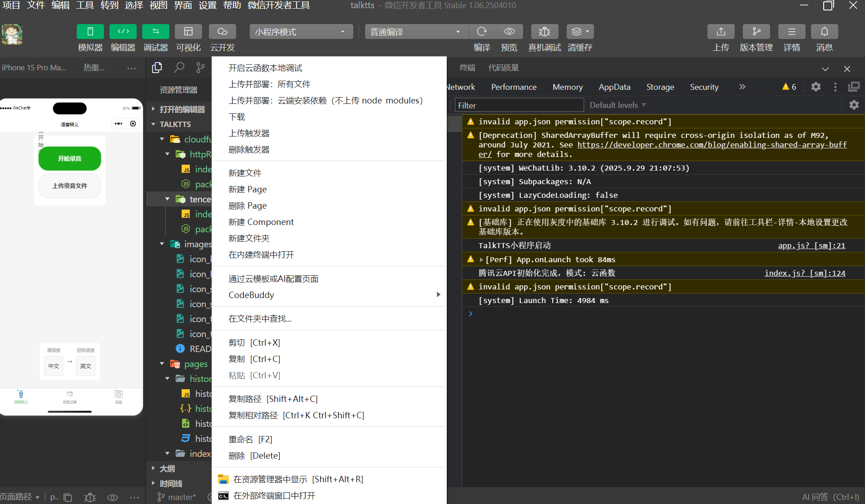
Task: Click the user avatar picture
Action: pos(12,34)
